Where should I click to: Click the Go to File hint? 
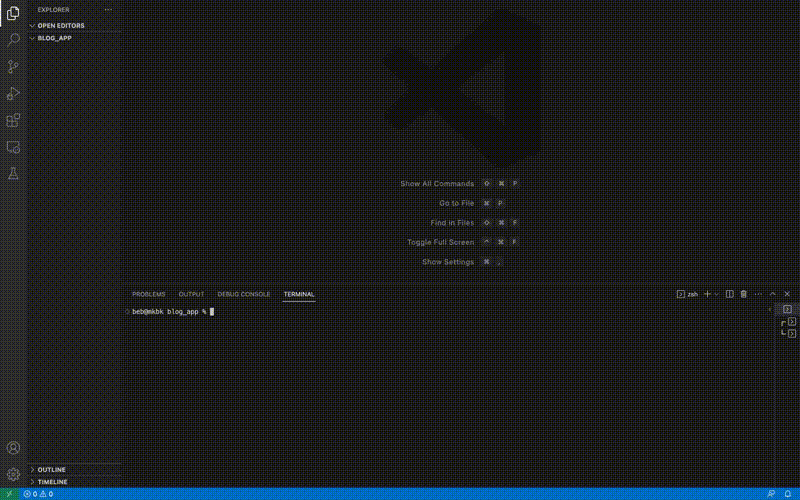pos(457,203)
